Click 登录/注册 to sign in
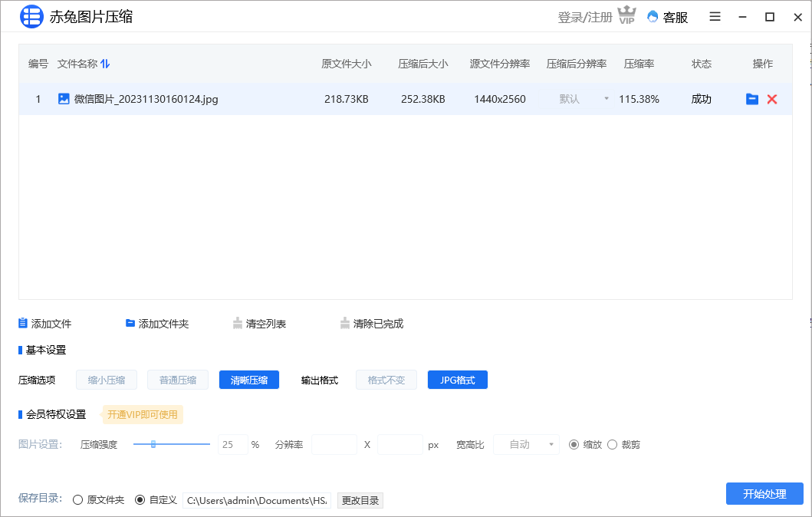Screen dimensions: 812x517 coord(587,16)
